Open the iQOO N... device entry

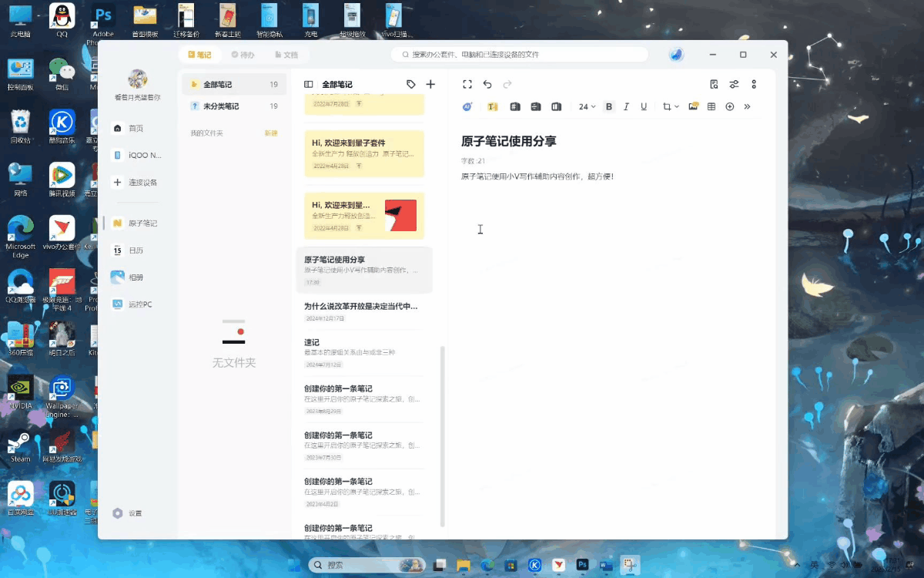(x=138, y=155)
